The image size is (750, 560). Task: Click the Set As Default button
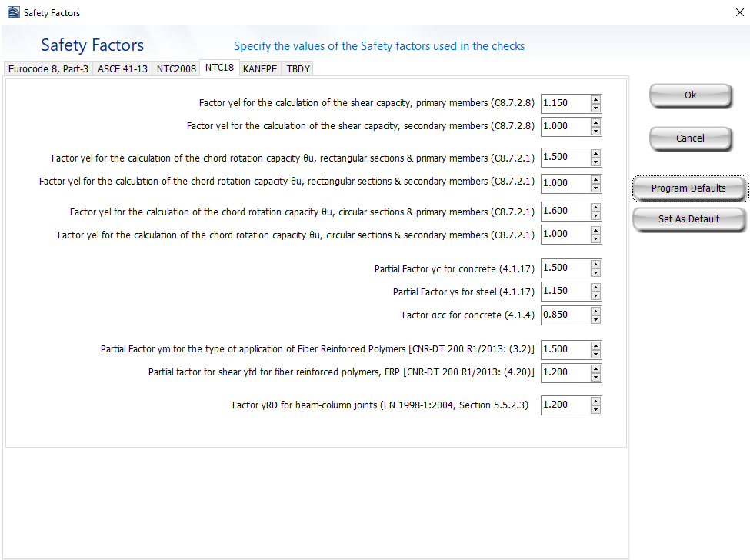tap(688, 219)
